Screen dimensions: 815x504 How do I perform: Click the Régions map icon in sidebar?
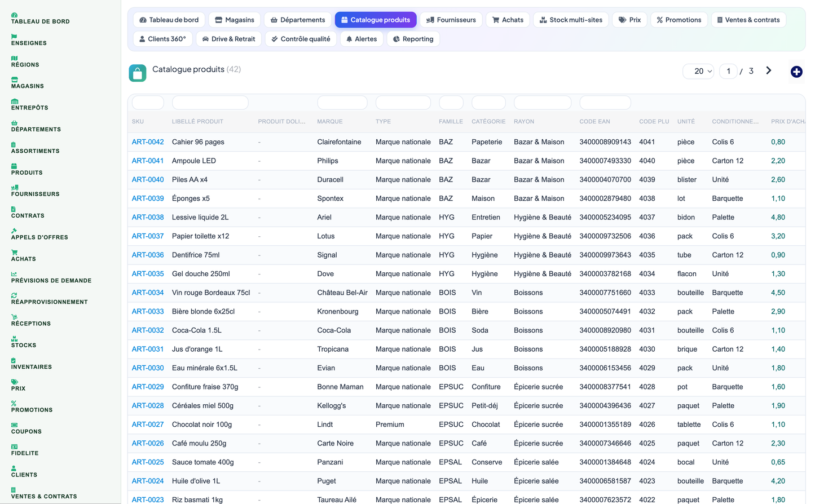pyautogui.click(x=14, y=58)
